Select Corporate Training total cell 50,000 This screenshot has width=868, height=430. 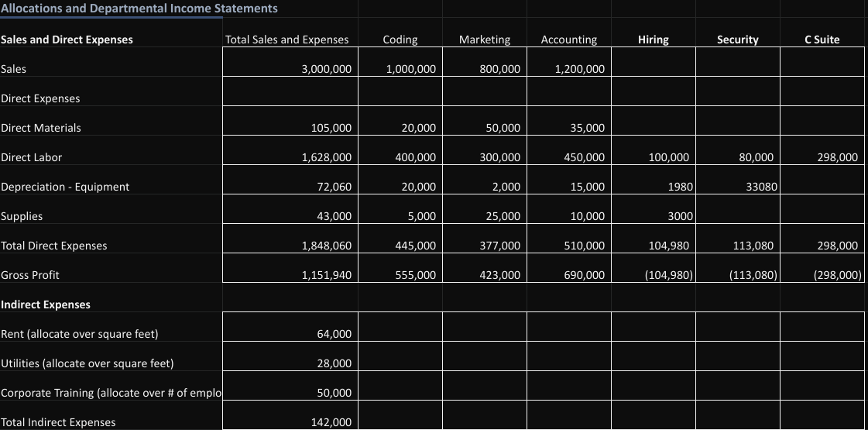290,385
